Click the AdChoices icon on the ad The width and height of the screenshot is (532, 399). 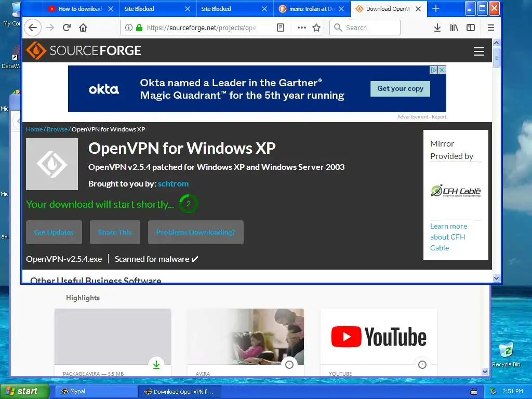434,70
